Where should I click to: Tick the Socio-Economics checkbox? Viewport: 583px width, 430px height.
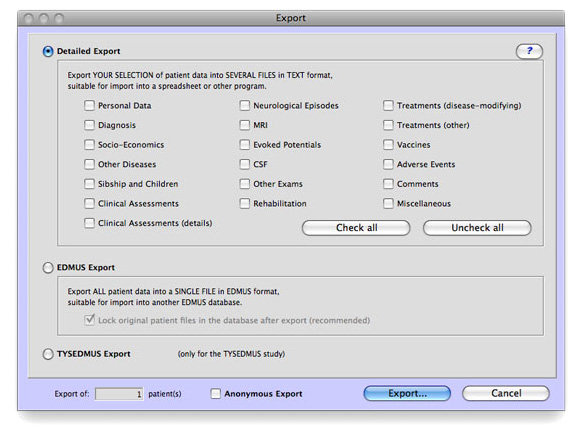(89, 145)
